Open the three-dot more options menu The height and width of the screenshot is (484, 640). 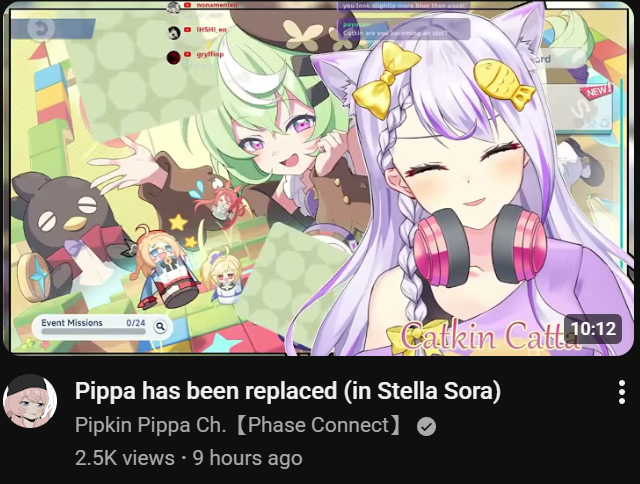click(x=621, y=392)
